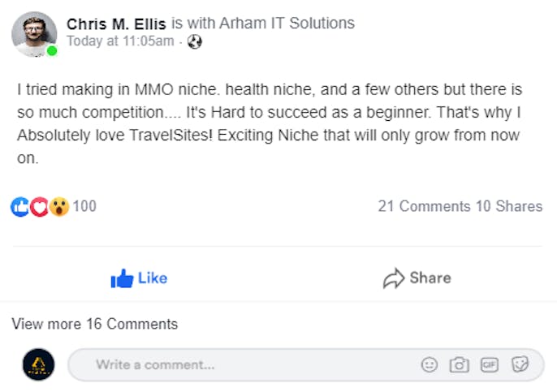
Task: Open the emoji picker in comment box
Action: click(430, 365)
